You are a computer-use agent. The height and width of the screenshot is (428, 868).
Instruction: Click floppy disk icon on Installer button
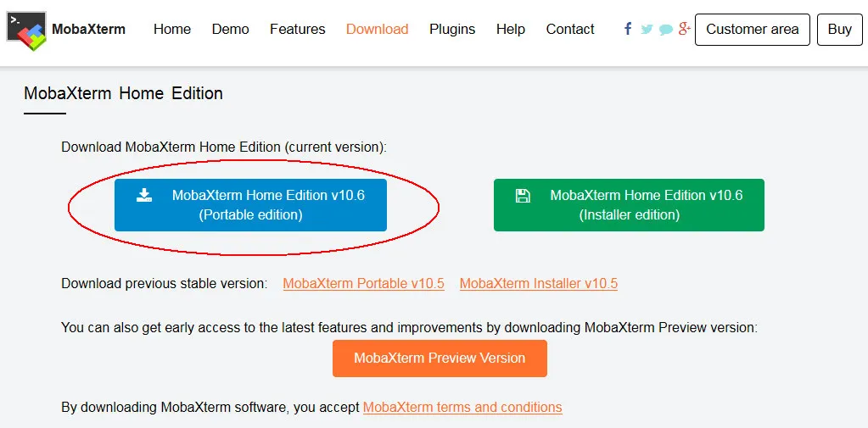tap(523, 195)
